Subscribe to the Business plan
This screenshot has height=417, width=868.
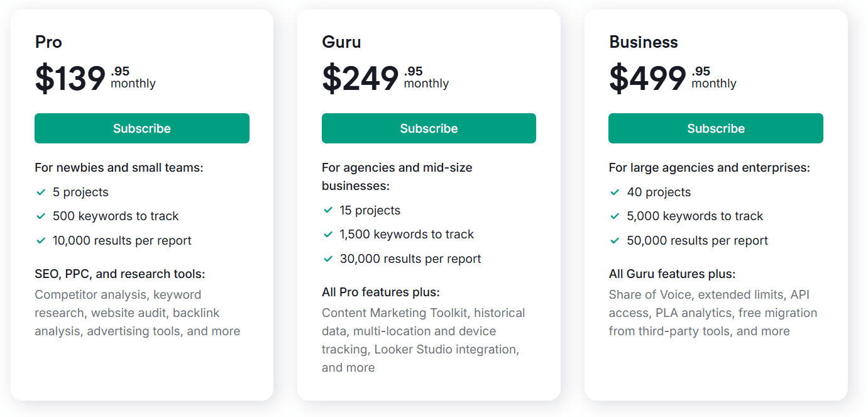[x=715, y=128]
